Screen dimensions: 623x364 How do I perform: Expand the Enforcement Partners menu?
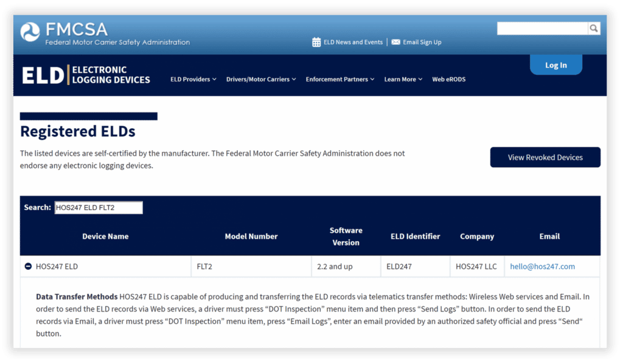(339, 79)
